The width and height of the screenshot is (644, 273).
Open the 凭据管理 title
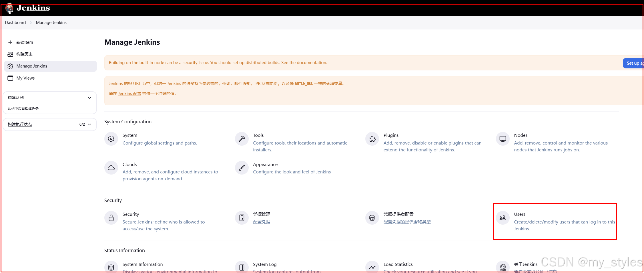(262, 214)
